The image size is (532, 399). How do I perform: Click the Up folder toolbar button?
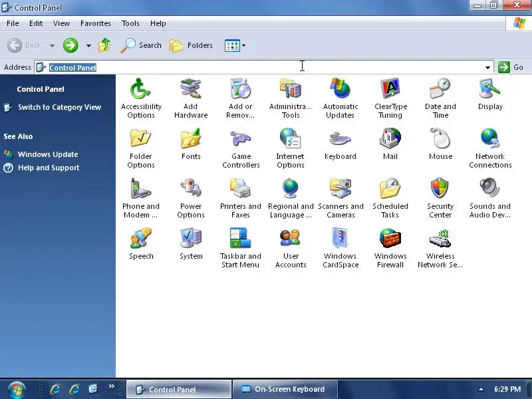point(104,45)
